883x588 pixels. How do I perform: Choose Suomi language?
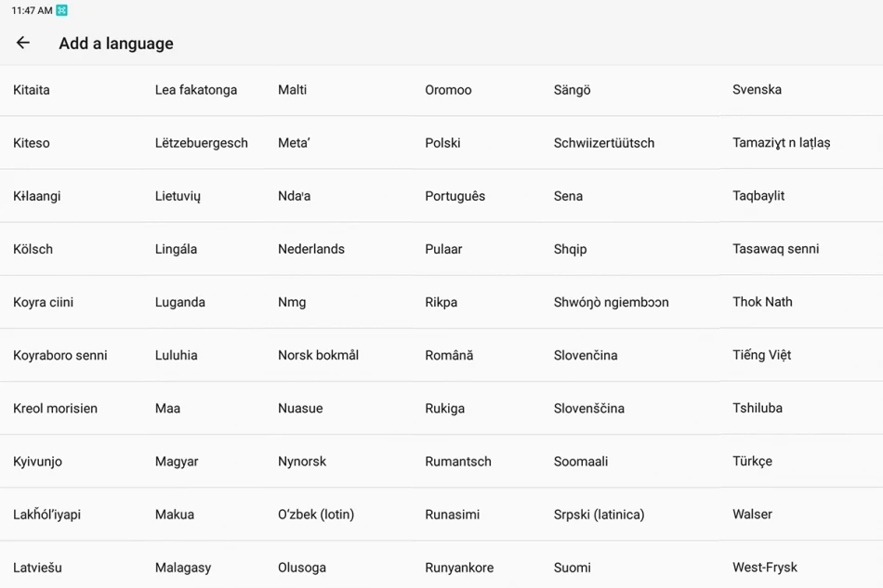point(572,568)
